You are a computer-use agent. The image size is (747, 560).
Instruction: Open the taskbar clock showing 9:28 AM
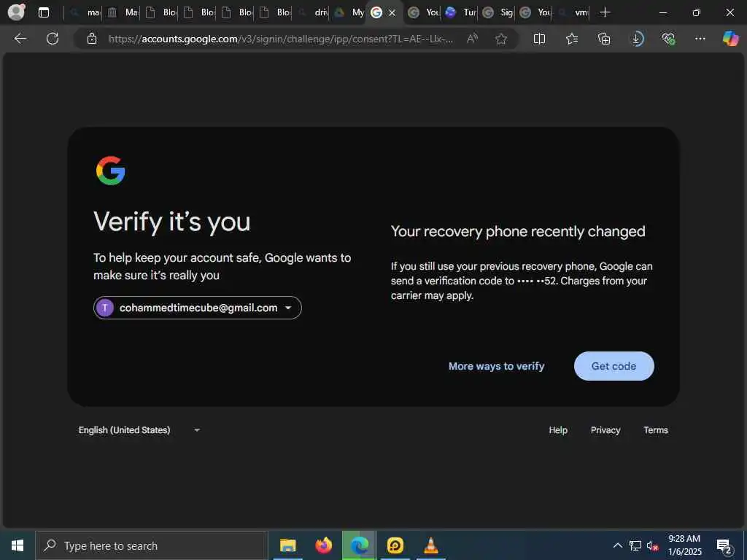point(684,545)
